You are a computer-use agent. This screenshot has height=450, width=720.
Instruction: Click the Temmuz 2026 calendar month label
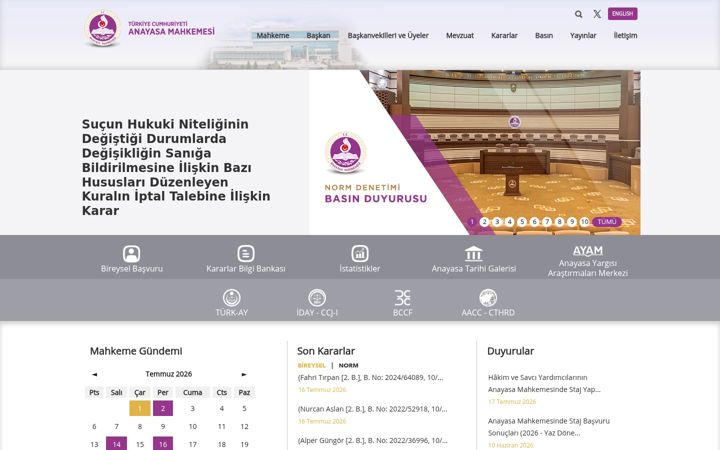[x=169, y=374]
